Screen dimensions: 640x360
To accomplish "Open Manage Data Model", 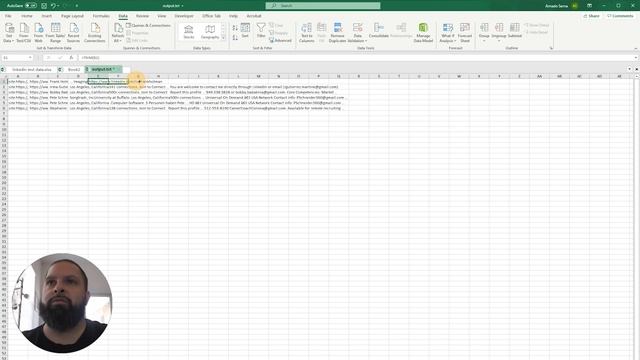I will pyautogui.click(x=423, y=33).
